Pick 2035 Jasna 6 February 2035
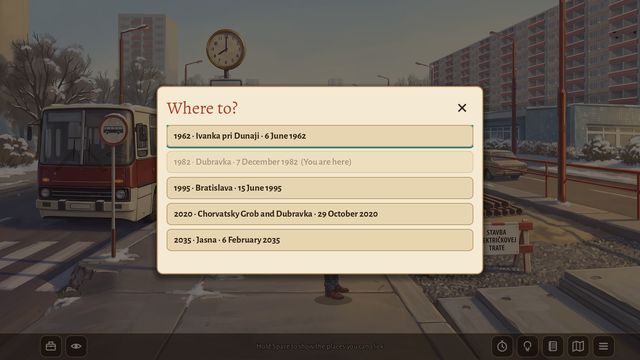 320,240
